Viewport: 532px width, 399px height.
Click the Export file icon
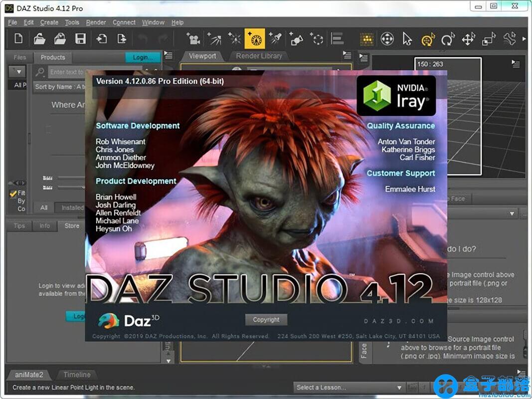(122, 38)
